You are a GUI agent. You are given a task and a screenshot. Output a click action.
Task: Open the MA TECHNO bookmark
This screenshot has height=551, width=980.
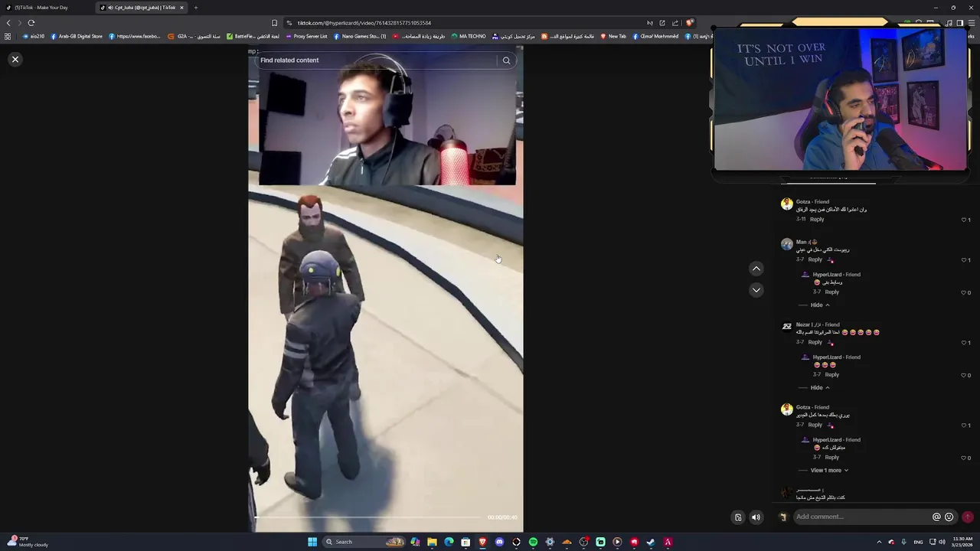pyautogui.click(x=469, y=36)
